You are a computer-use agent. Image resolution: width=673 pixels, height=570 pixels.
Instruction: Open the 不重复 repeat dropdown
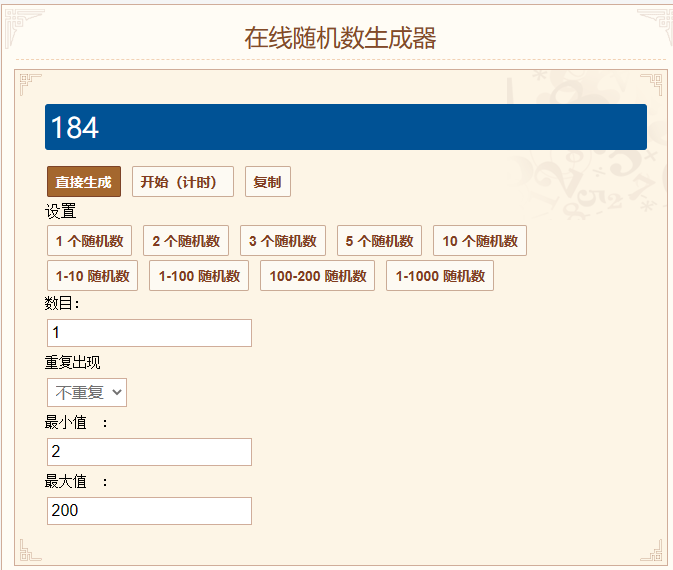click(87, 392)
